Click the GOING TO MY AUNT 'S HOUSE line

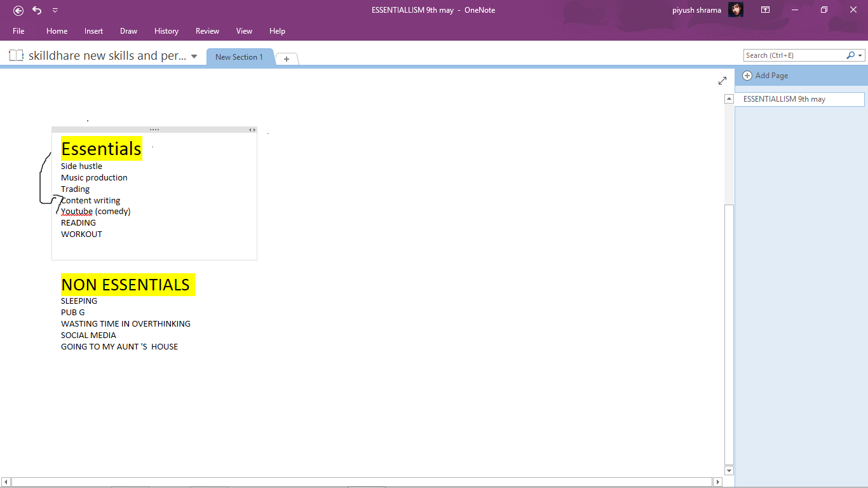pyautogui.click(x=119, y=347)
